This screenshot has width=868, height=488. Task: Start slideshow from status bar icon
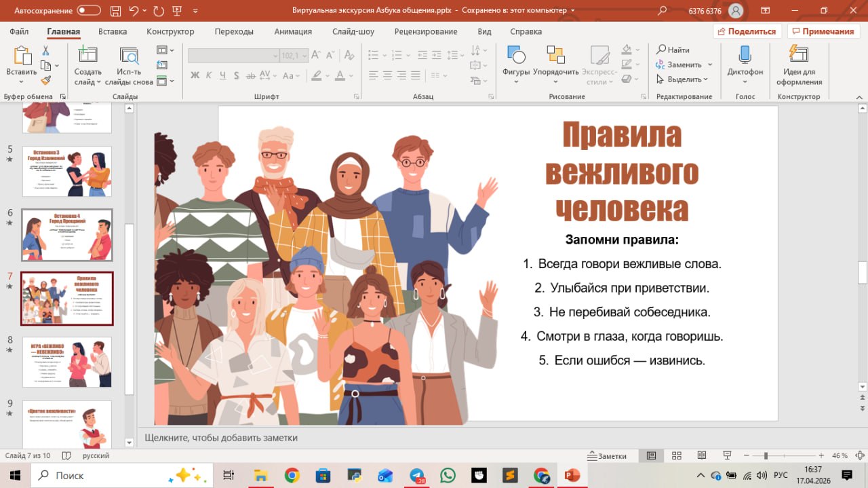[x=727, y=455]
